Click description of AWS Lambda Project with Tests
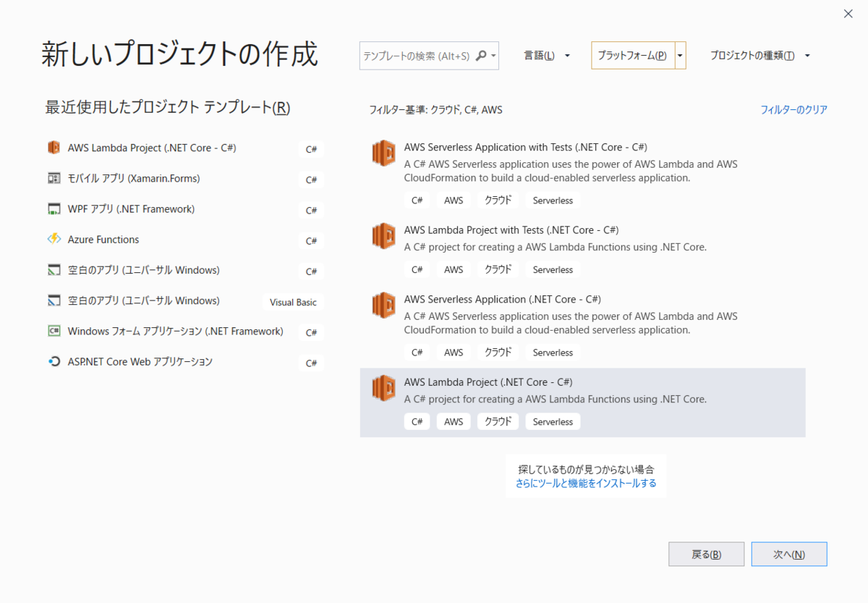 (556, 247)
